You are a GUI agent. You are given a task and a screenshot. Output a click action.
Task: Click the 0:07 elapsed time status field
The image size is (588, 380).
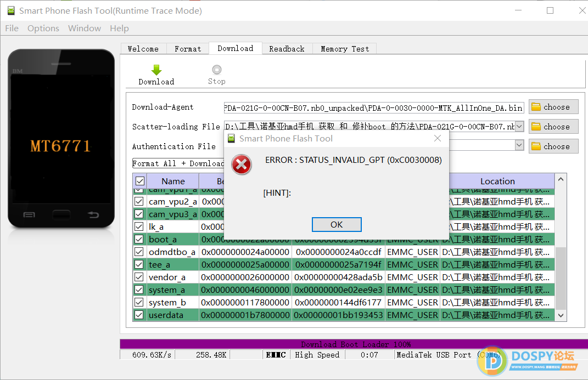[369, 355]
